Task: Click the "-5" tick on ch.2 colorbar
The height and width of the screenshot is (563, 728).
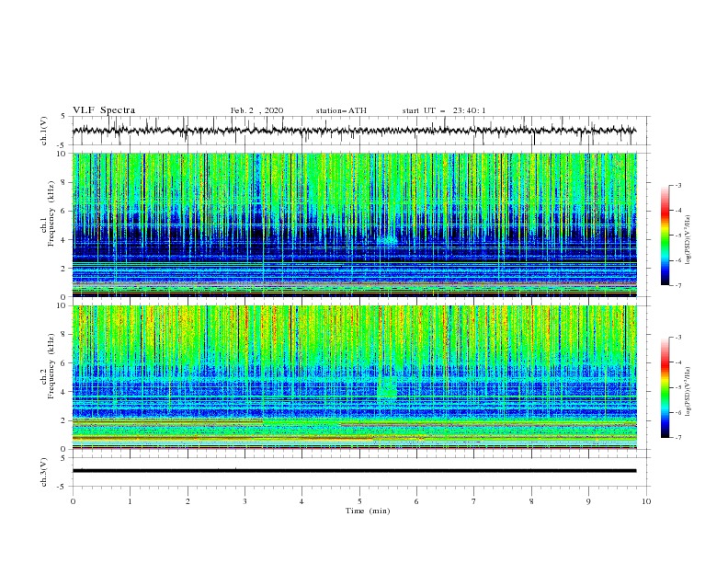Action: click(x=678, y=387)
